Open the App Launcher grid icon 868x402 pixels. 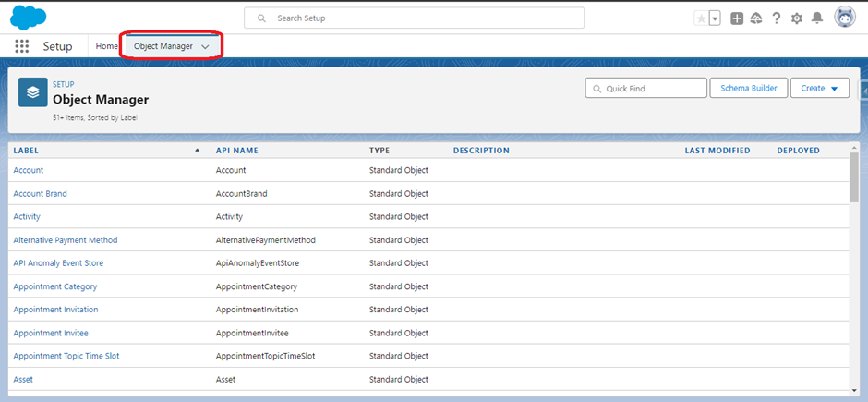click(x=21, y=46)
